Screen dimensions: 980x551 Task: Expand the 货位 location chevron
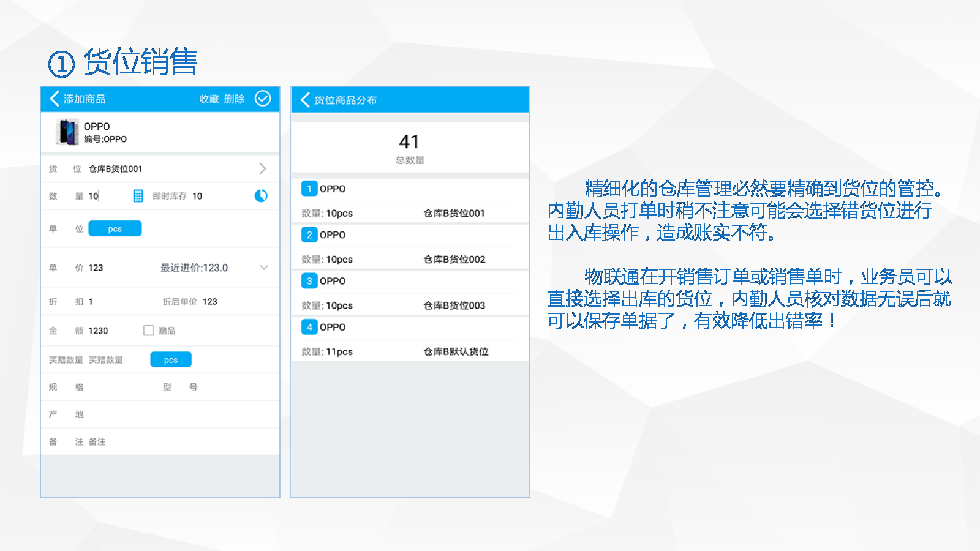(263, 169)
